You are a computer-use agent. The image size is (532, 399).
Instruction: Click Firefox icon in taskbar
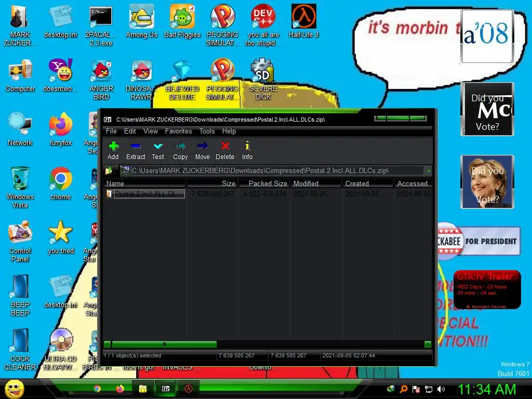[120, 389]
